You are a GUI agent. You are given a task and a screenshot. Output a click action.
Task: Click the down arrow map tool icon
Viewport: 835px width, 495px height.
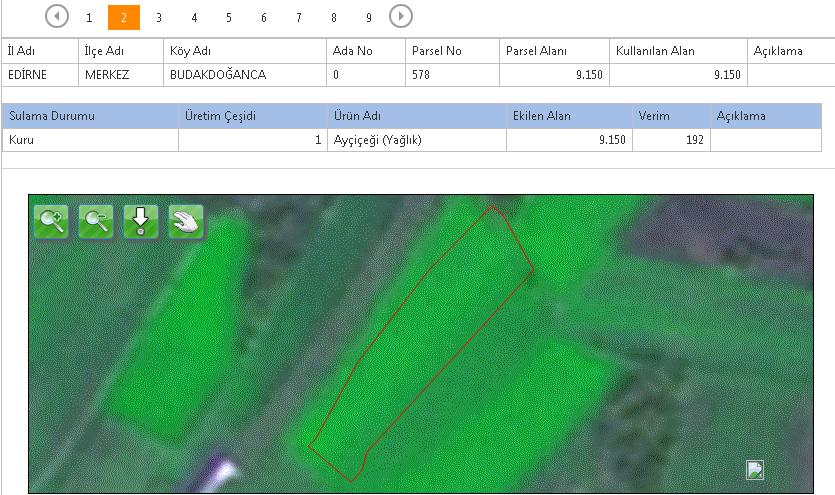click(141, 222)
